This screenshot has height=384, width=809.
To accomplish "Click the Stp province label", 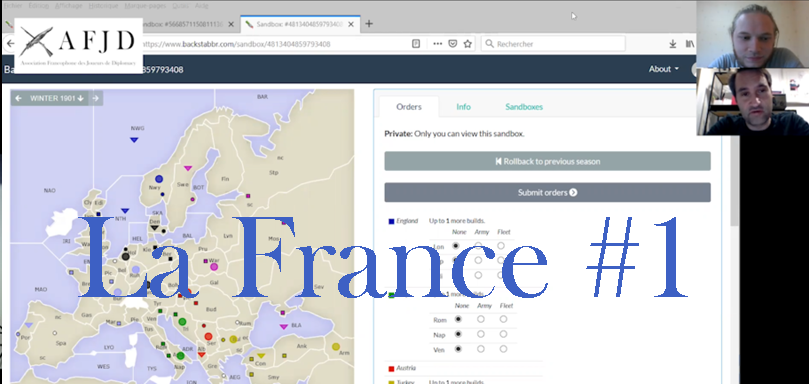I will pos(273,173).
